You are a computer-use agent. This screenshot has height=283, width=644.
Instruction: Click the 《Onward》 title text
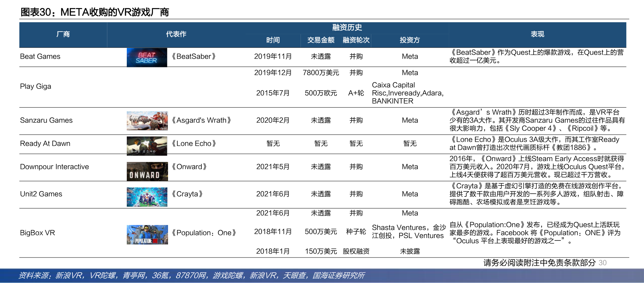pos(189,167)
